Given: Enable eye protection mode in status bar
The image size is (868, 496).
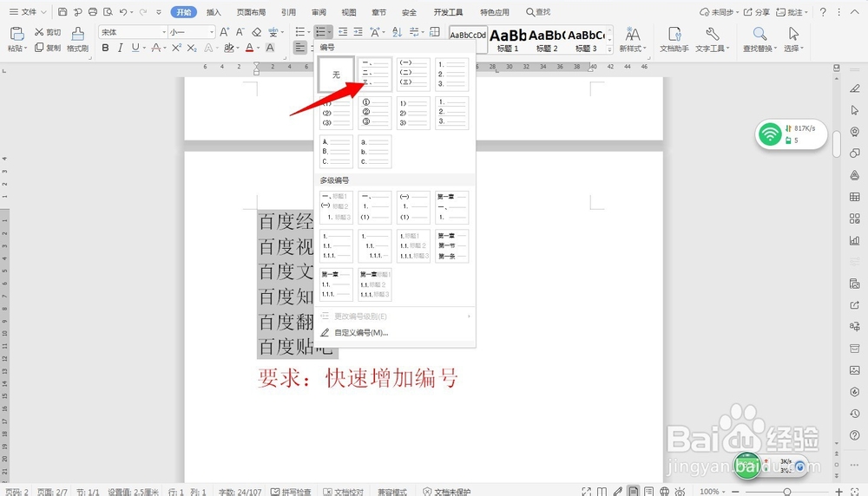Looking at the screenshot, I should tap(680, 491).
